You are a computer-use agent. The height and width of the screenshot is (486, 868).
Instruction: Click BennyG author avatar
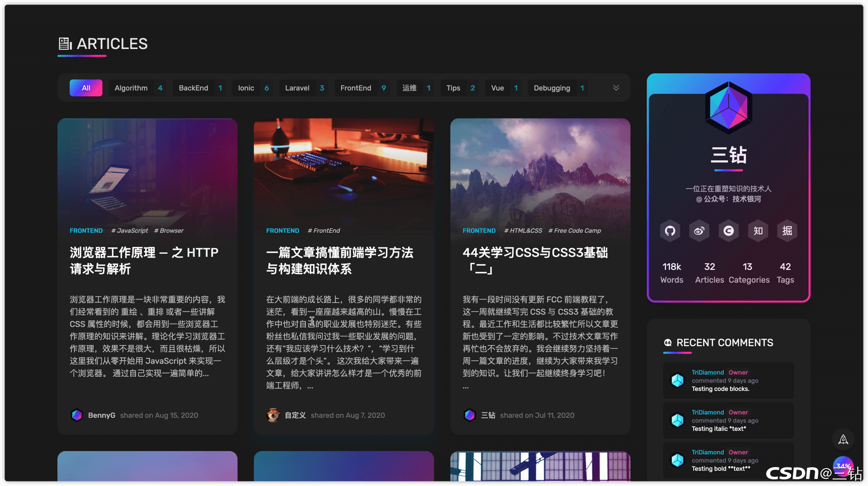pyautogui.click(x=77, y=415)
